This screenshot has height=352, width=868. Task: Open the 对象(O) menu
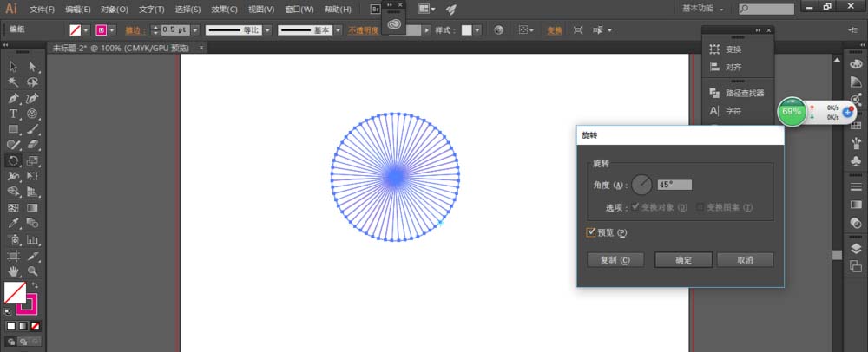point(114,10)
